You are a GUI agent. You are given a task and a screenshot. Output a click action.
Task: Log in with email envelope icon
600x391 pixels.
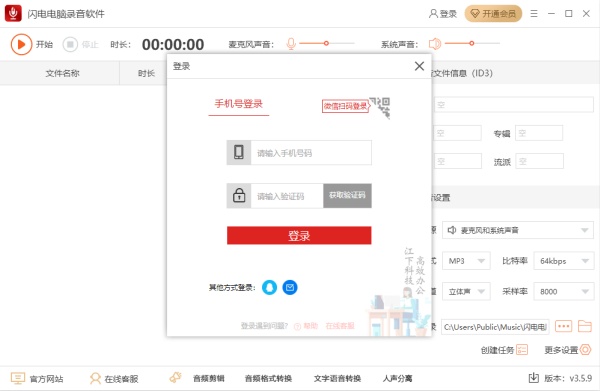pos(290,287)
